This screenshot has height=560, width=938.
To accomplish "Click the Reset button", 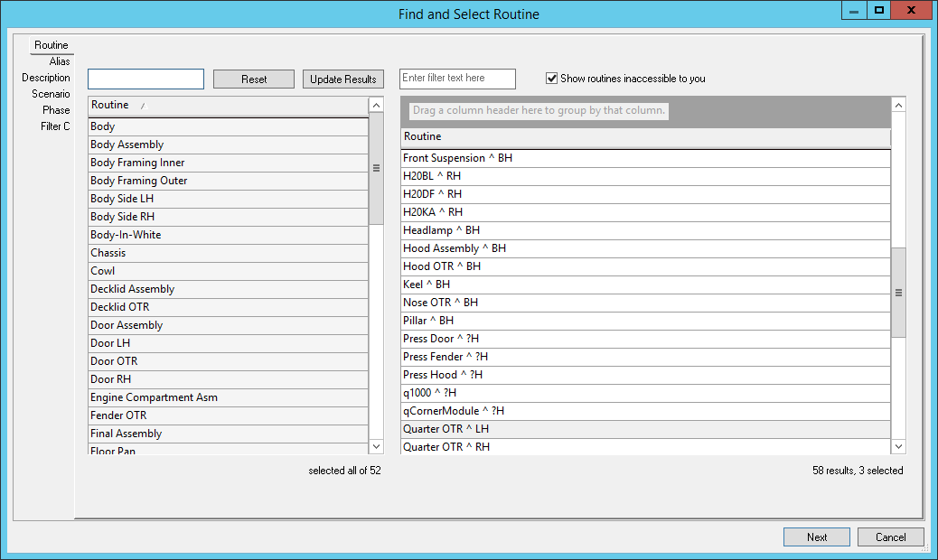I will coord(254,79).
